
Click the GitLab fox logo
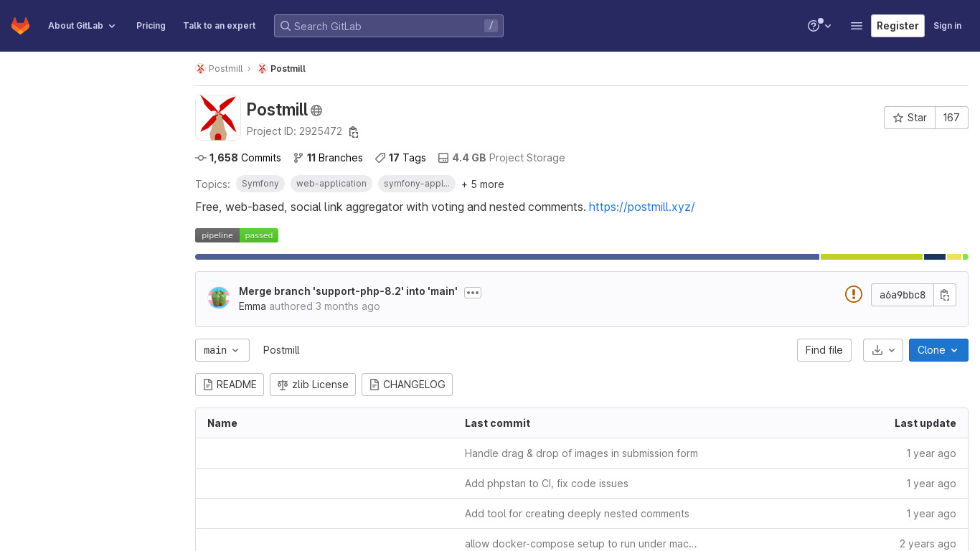[x=20, y=26]
